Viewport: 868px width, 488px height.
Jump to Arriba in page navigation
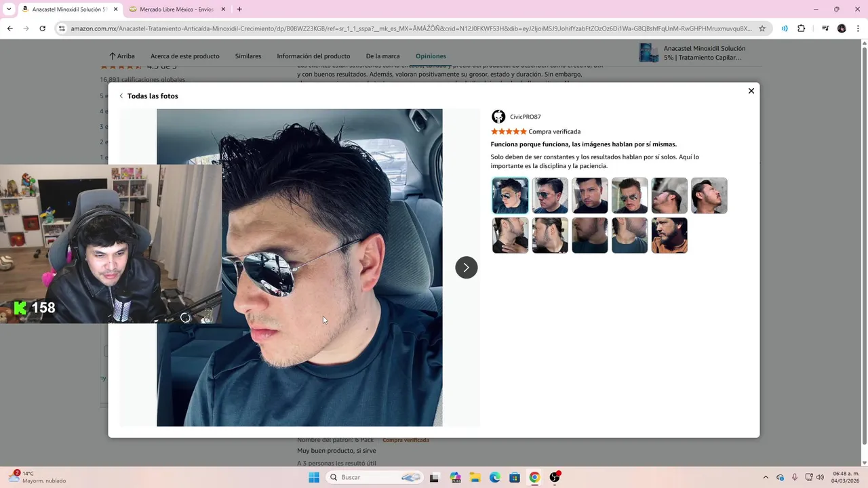click(122, 56)
